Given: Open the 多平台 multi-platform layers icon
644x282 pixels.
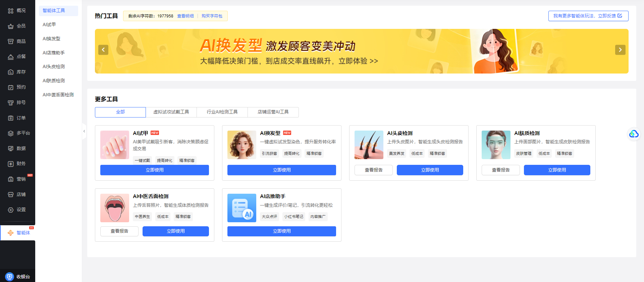Looking at the screenshot, I should (x=11, y=133).
